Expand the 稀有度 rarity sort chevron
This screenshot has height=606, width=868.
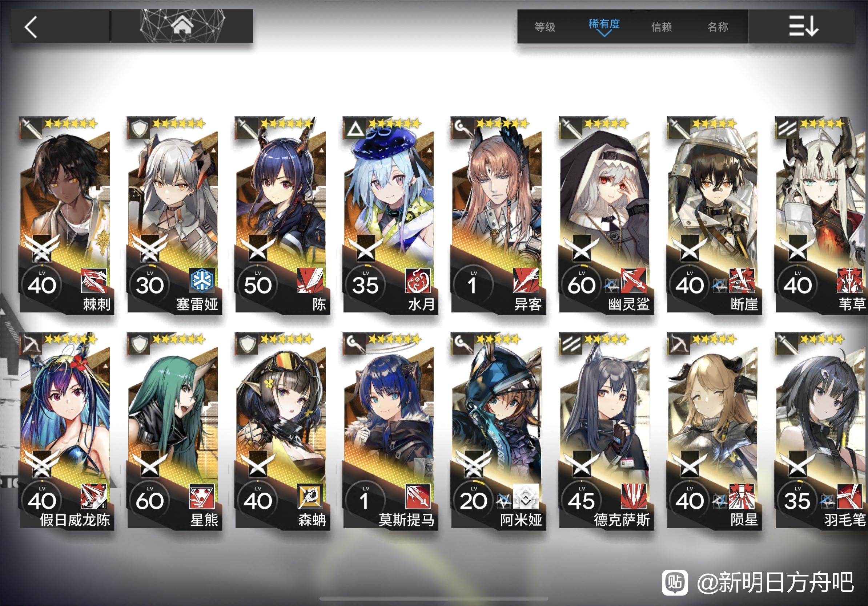pyautogui.click(x=604, y=34)
